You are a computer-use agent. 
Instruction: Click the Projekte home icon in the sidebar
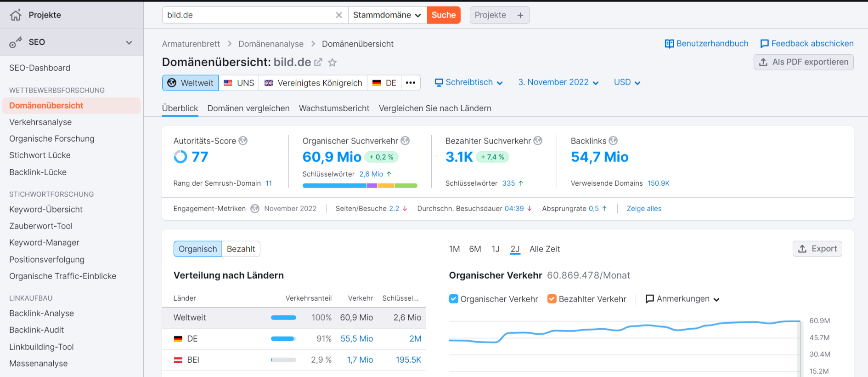tap(16, 15)
